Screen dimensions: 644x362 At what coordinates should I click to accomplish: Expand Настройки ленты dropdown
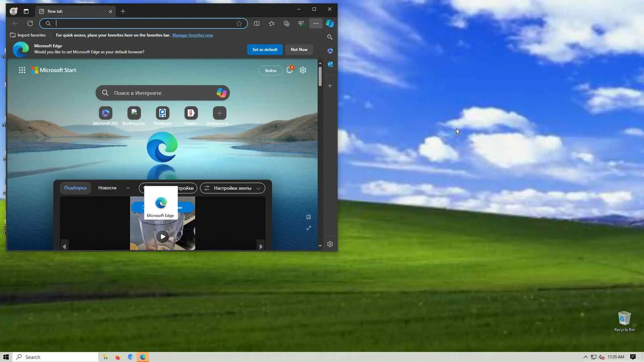coord(232,188)
